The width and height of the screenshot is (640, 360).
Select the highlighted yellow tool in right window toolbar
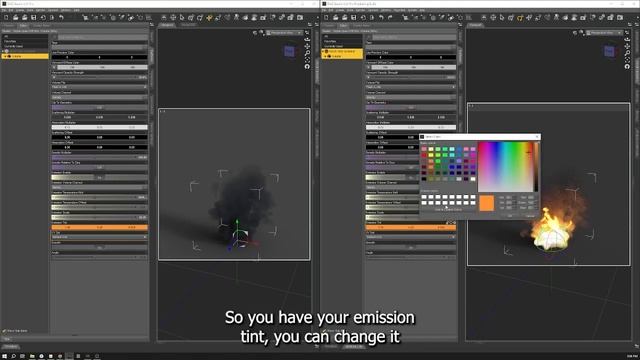coord(520,18)
